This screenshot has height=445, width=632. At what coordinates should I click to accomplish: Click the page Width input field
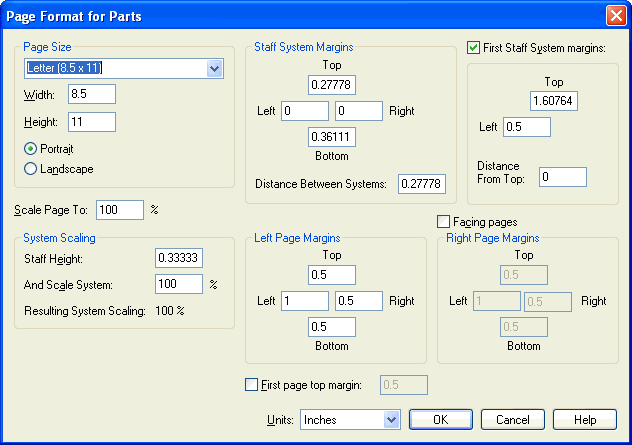(92, 94)
